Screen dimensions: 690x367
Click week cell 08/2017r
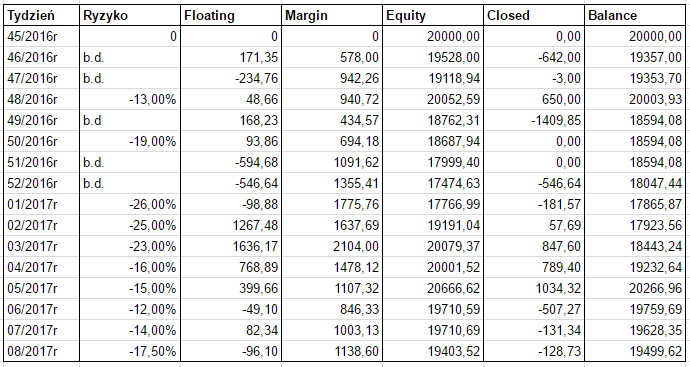(x=42, y=351)
